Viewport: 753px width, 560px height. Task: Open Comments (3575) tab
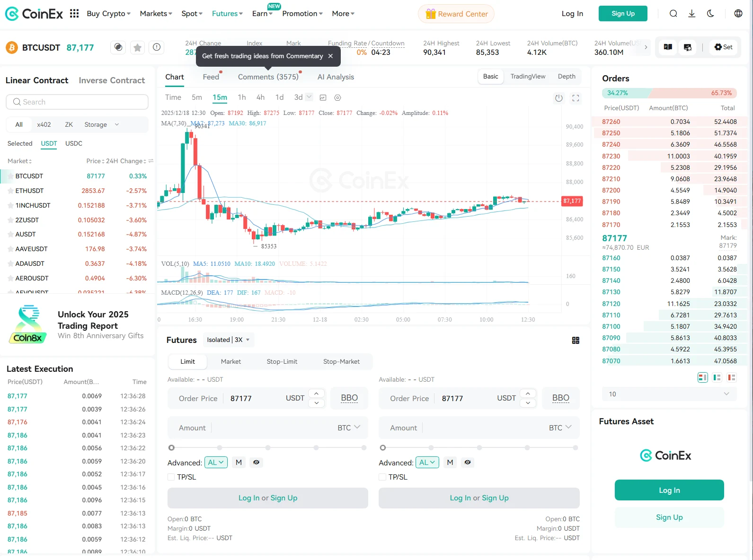[x=268, y=77]
